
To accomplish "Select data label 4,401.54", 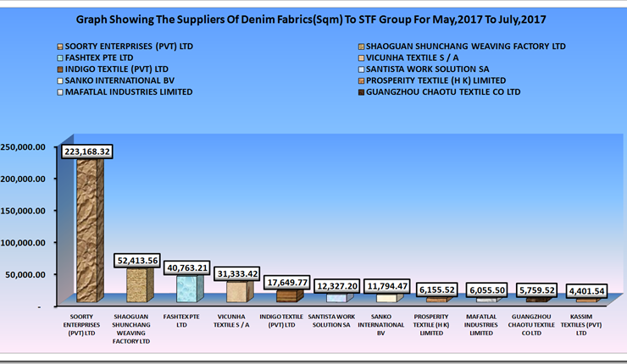I will [x=587, y=291].
